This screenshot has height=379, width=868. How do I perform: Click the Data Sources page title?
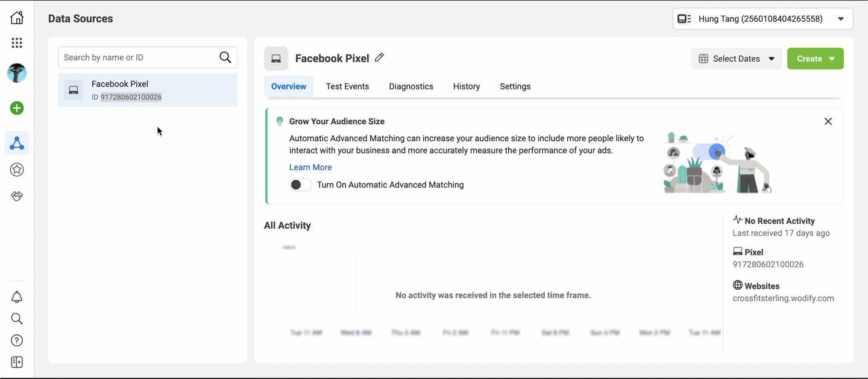[x=81, y=19]
